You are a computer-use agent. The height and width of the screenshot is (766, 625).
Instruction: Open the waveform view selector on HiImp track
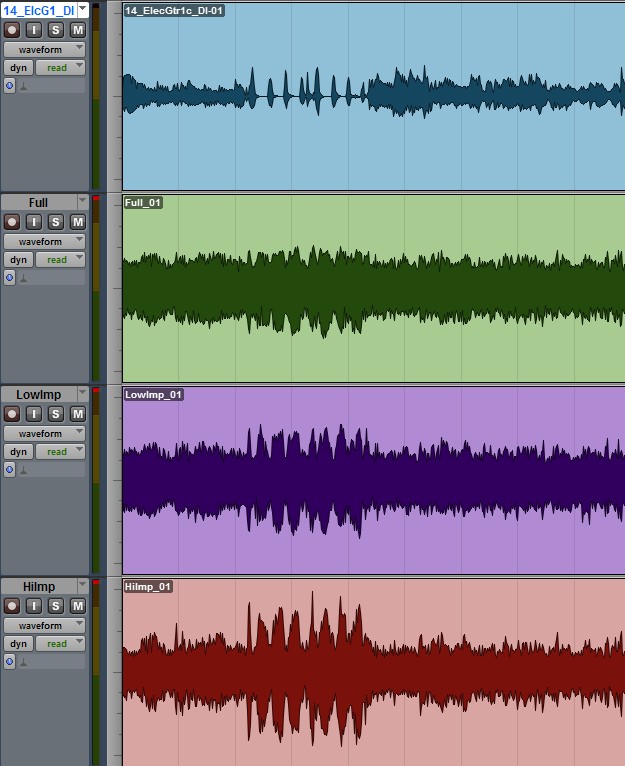pyautogui.click(x=44, y=625)
